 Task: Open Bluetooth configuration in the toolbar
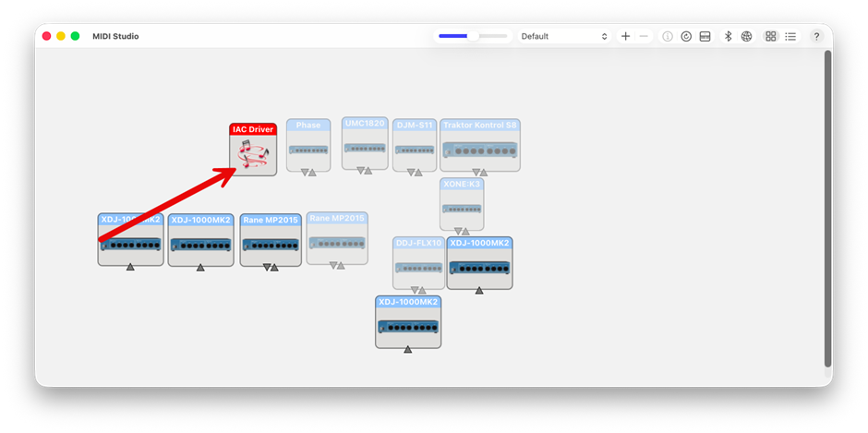click(728, 36)
